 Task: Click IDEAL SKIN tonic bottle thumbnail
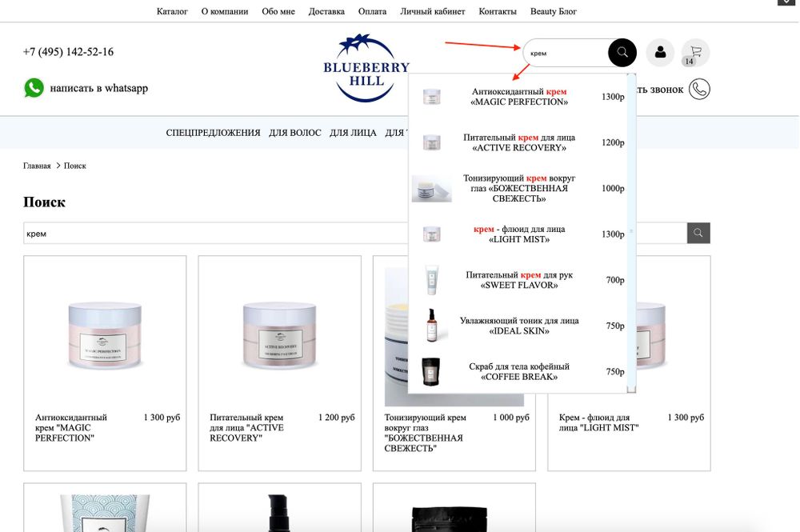coord(432,326)
